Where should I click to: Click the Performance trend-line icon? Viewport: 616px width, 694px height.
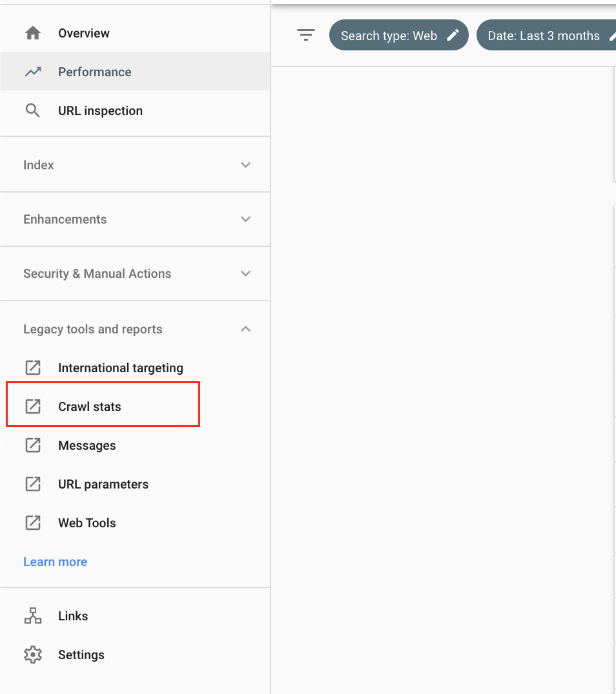point(33,72)
